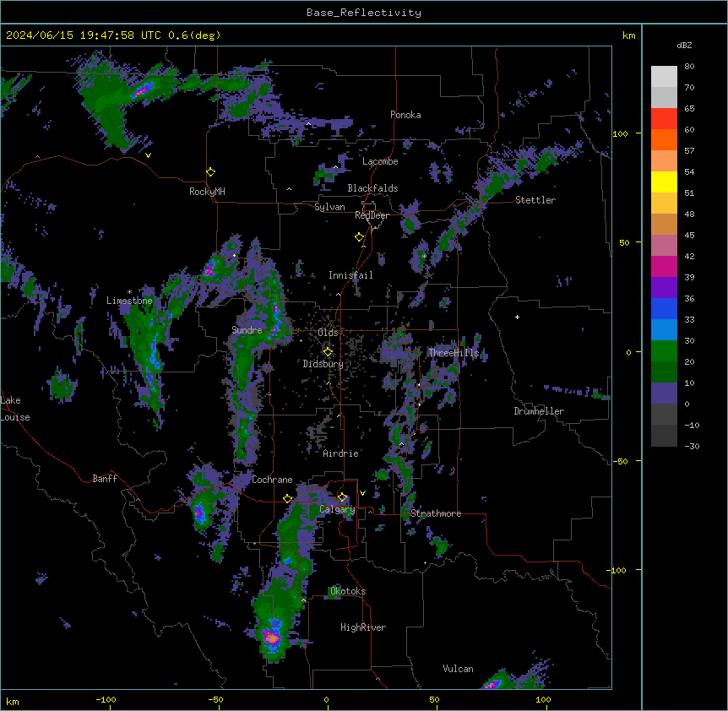Click the asterisk marker above Limestone label

point(129,292)
